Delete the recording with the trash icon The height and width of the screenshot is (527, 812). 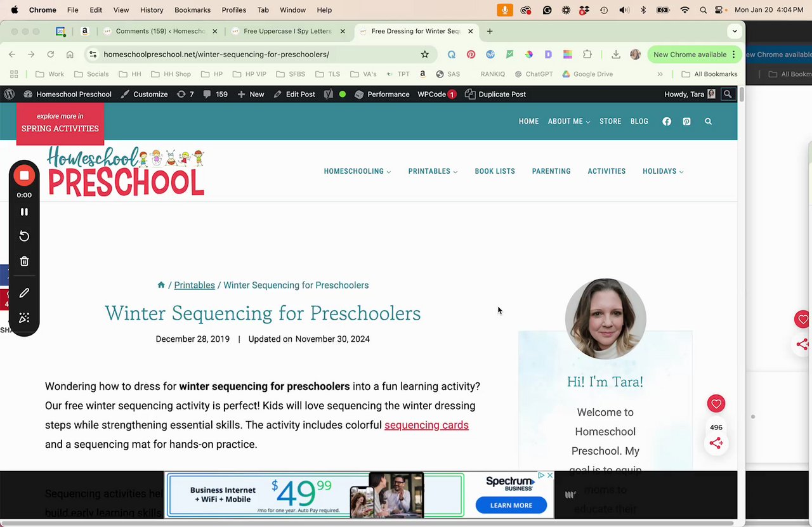pyautogui.click(x=24, y=261)
